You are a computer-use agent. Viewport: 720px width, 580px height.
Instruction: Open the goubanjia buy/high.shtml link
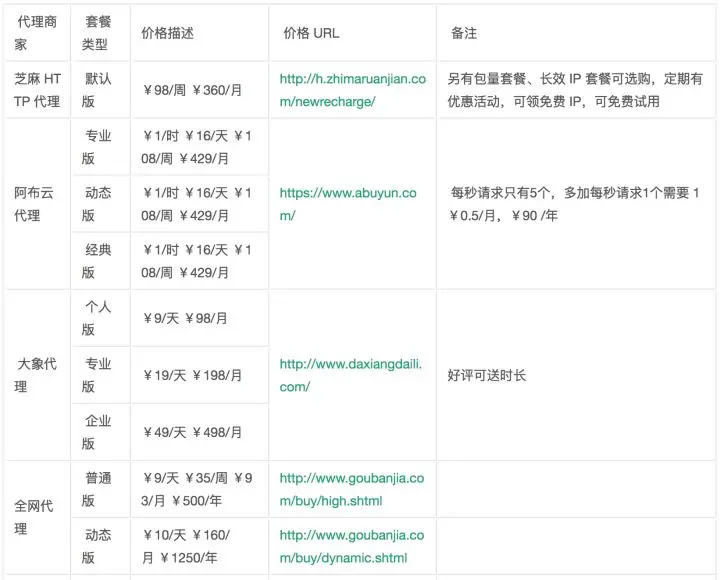(x=352, y=489)
